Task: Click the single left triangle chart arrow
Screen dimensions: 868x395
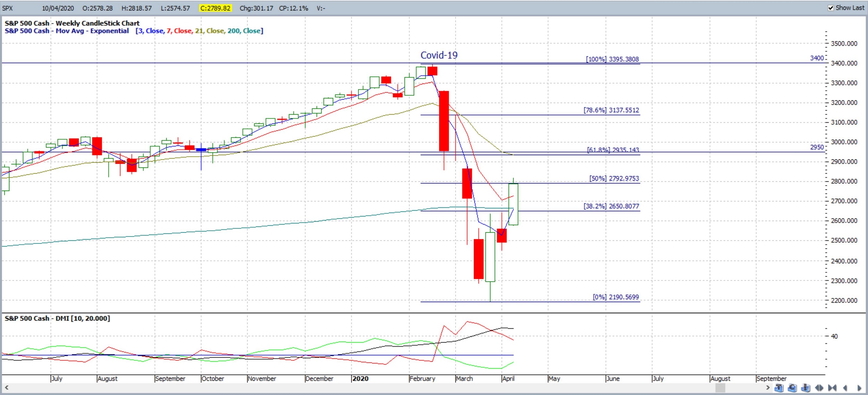Action: 845,388
